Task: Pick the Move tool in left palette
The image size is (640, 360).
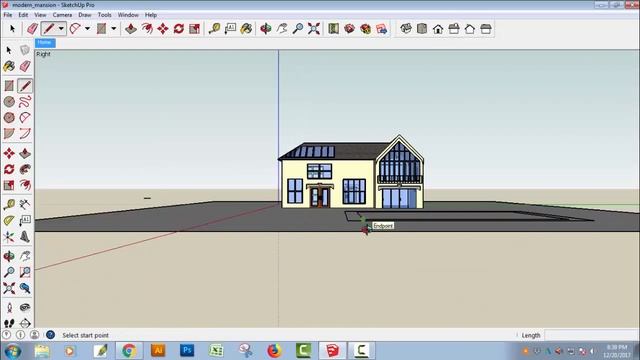Action: click(9, 153)
